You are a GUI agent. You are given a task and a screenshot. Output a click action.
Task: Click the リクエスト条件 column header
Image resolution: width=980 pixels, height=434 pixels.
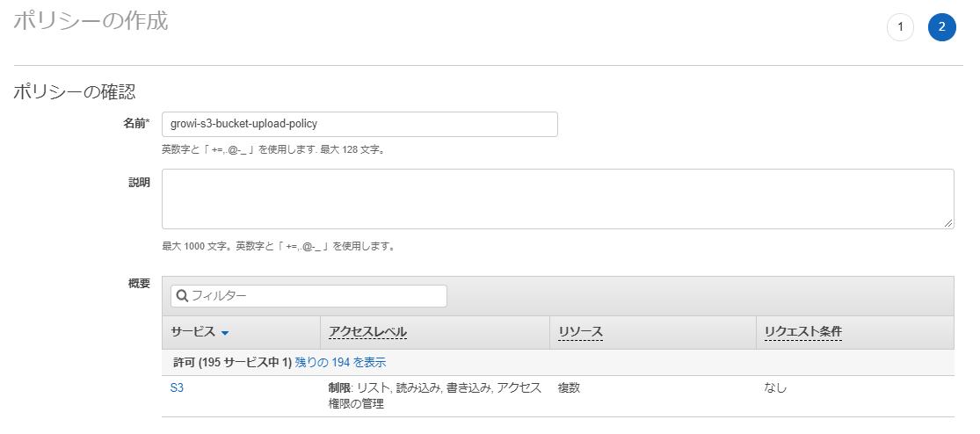pos(803,333)
